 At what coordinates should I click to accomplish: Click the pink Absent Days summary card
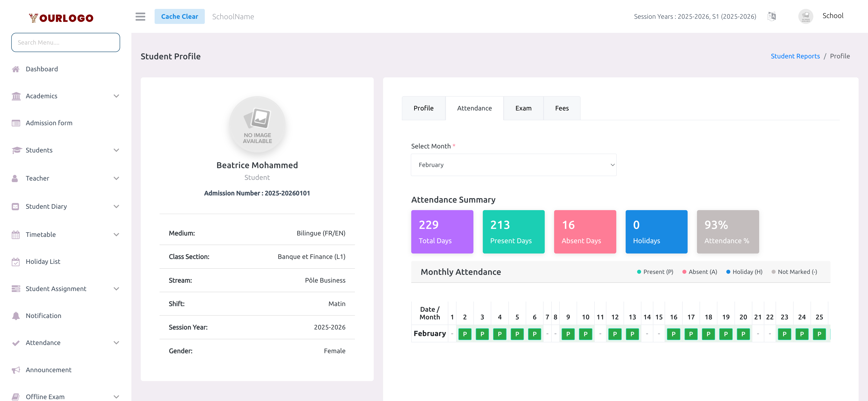coord(585,232)
